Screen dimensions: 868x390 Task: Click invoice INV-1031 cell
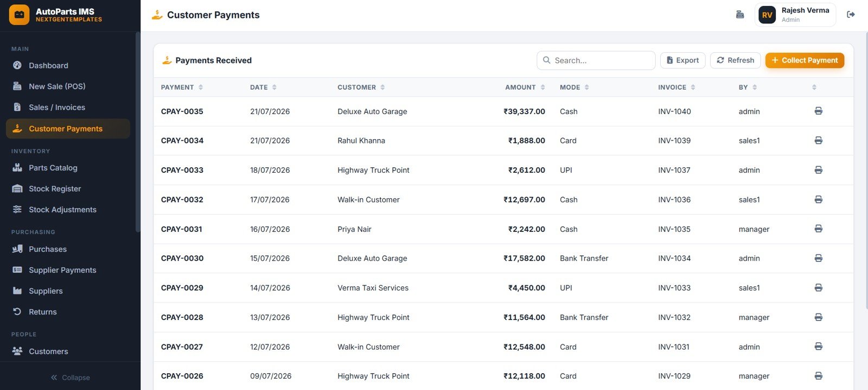(x=674, y=347)
